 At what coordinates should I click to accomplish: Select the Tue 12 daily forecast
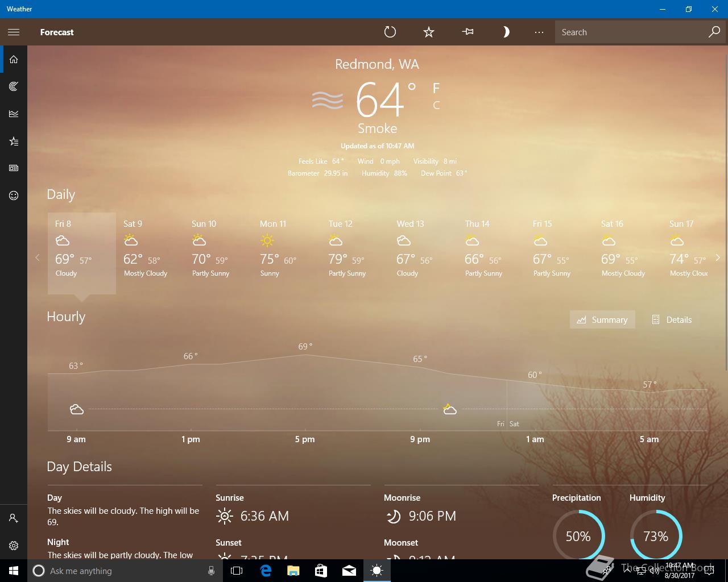pyautogui.click(x=355, y=253)
